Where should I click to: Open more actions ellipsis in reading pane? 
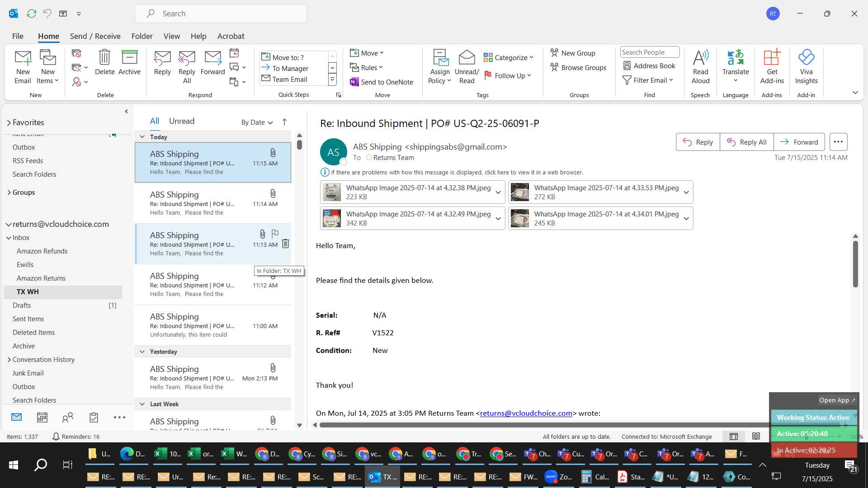838,142
